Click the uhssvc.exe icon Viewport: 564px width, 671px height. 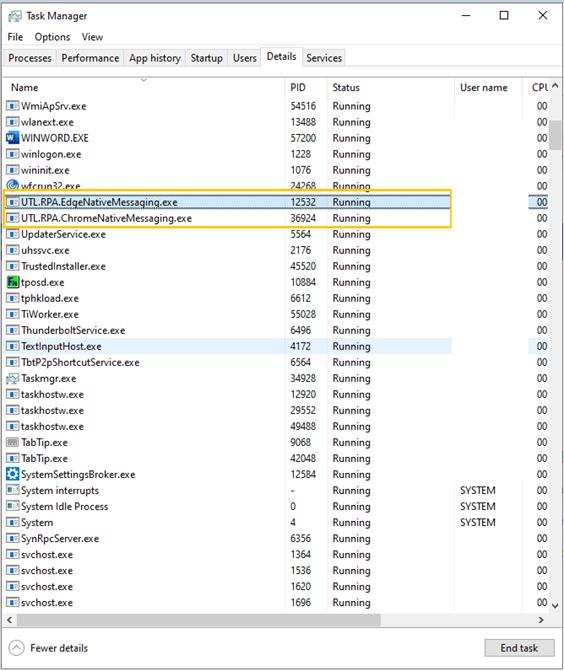pos(13,250)
